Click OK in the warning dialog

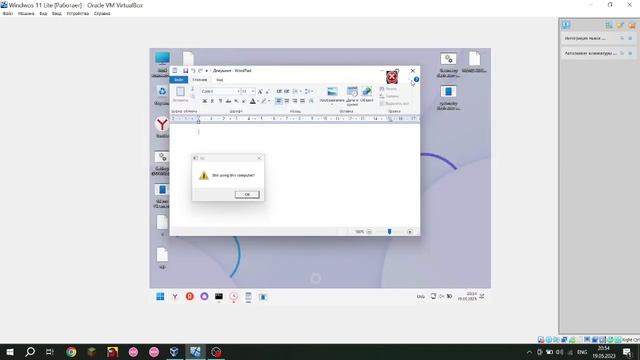247,194
